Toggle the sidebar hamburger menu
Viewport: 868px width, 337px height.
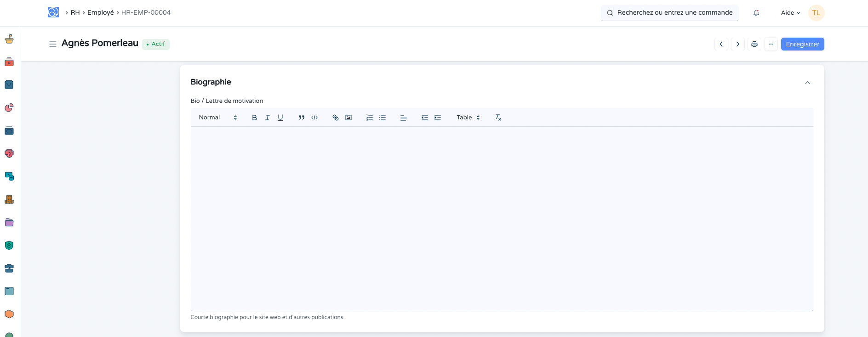[53, 44]
